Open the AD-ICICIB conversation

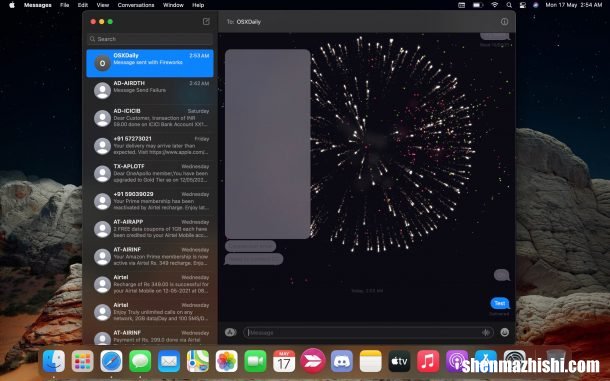[x=150, y=118]
